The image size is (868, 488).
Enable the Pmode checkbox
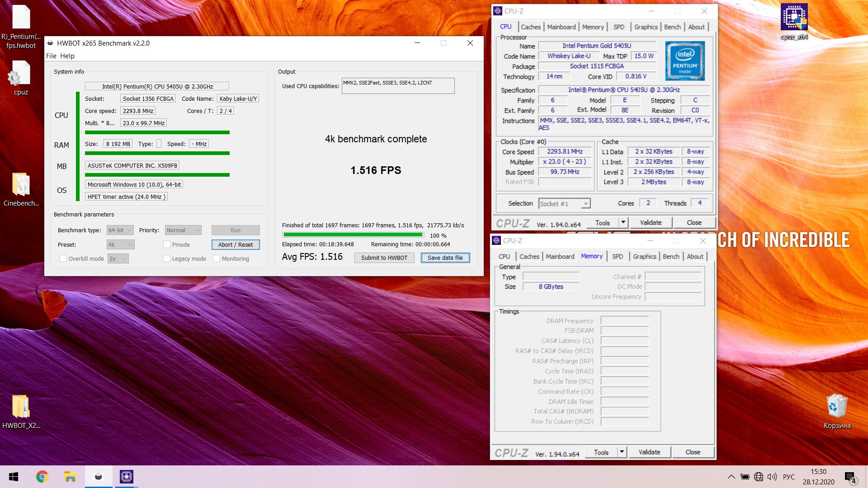(167, 244)
